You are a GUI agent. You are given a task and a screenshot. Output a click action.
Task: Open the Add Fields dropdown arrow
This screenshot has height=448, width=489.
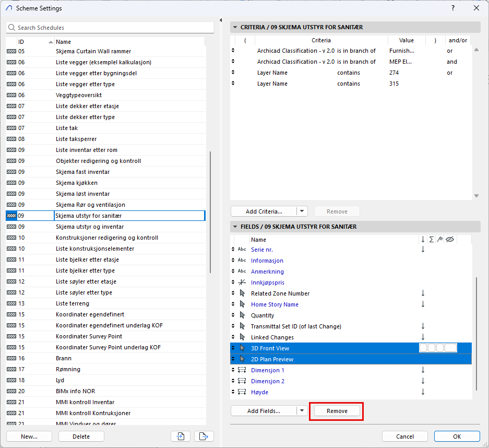tap(302, 411)
